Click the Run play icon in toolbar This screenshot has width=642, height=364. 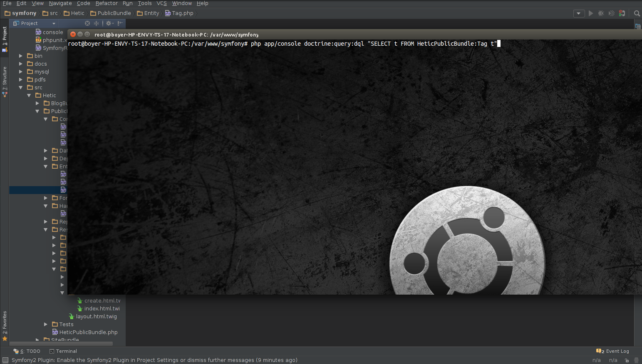(x=590, y=13)
